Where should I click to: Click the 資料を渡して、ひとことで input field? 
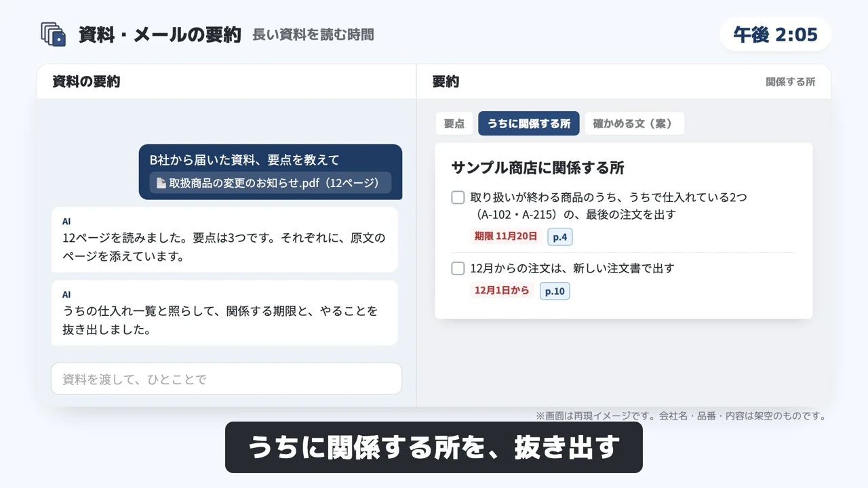pyautogui.click(x=226, y=379)
